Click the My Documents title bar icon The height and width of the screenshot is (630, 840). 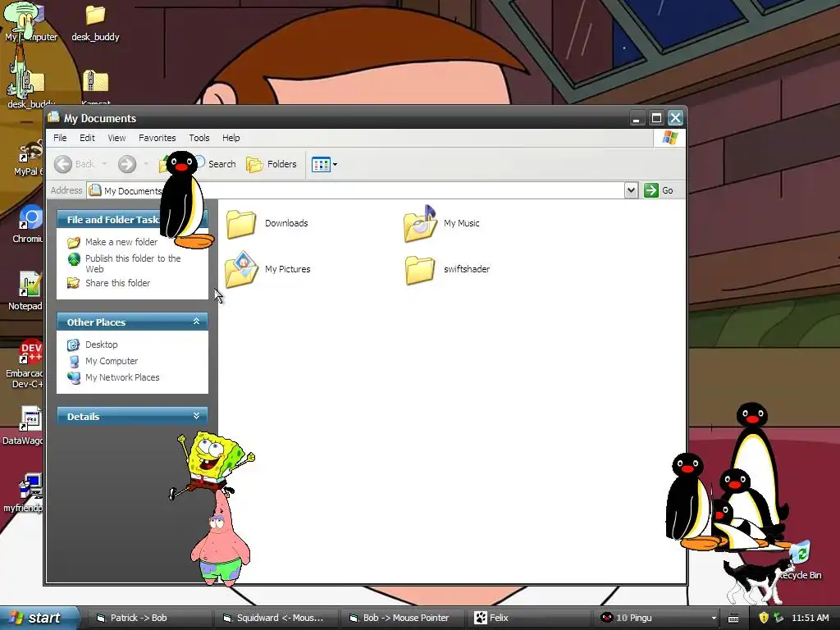click(53, 116)
